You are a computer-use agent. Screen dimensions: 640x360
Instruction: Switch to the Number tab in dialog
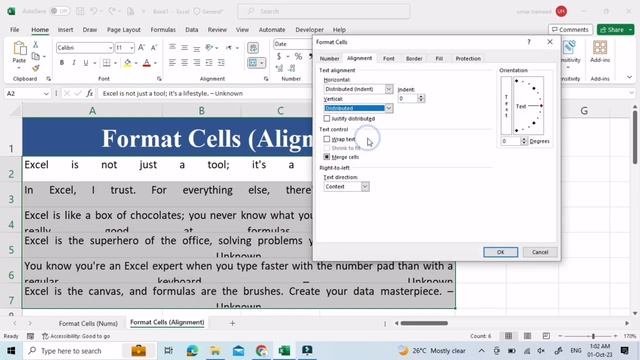pos(329,59)
